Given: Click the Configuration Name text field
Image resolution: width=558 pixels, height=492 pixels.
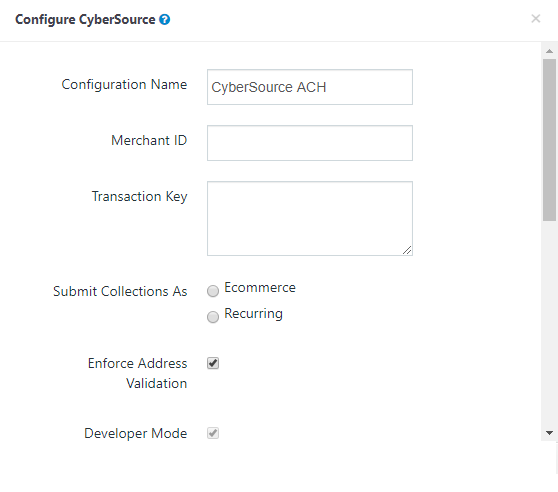Looking at the screenshot, I should point(310,87).
